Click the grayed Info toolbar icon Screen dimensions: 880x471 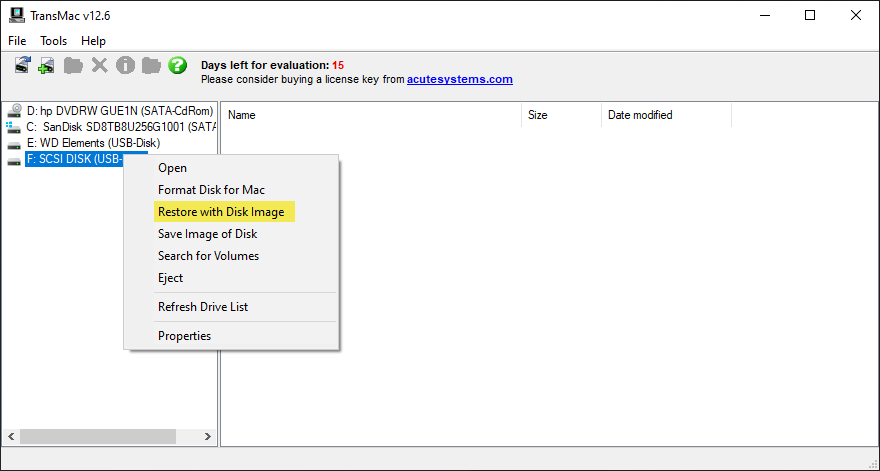[125, 65]
